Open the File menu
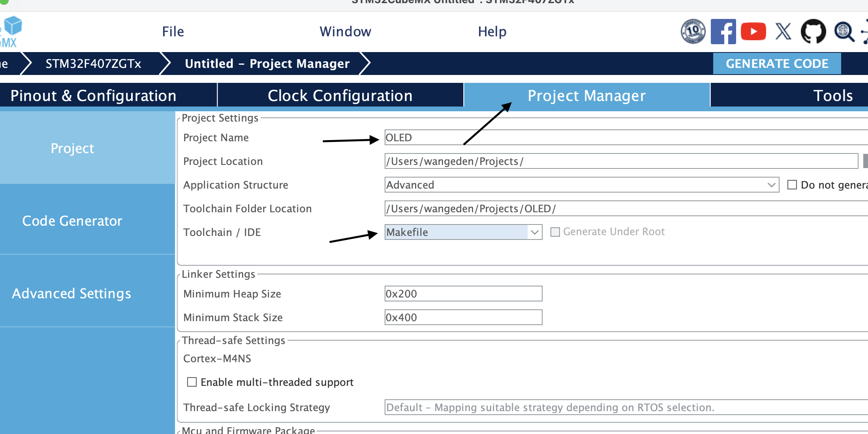Screen dimensions: 868x434 pos(173,32)
